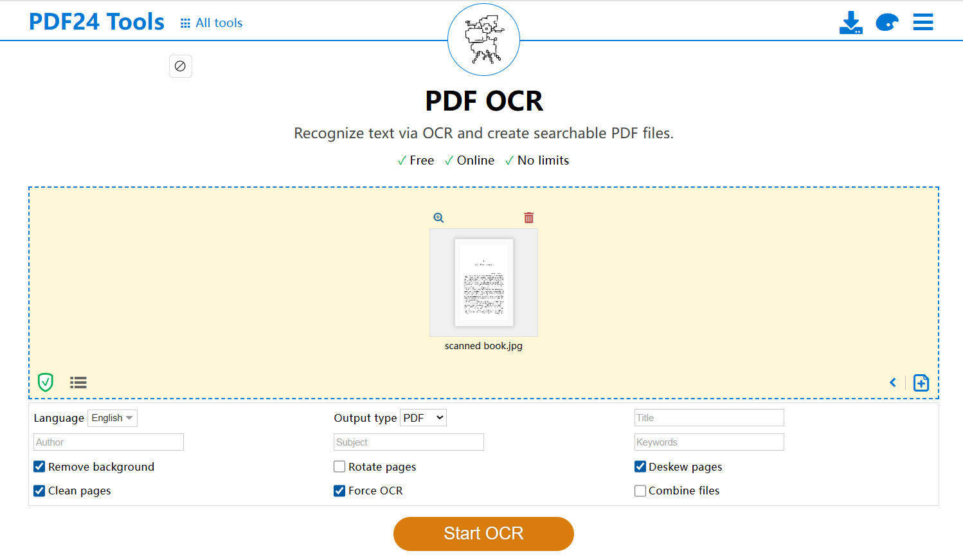Open the theme palette icon in header
Viewport: 963px width, 560px height.
[887, 23]
